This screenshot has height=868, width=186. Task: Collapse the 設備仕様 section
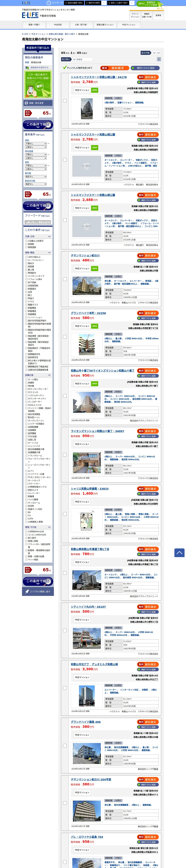[38, 375]
